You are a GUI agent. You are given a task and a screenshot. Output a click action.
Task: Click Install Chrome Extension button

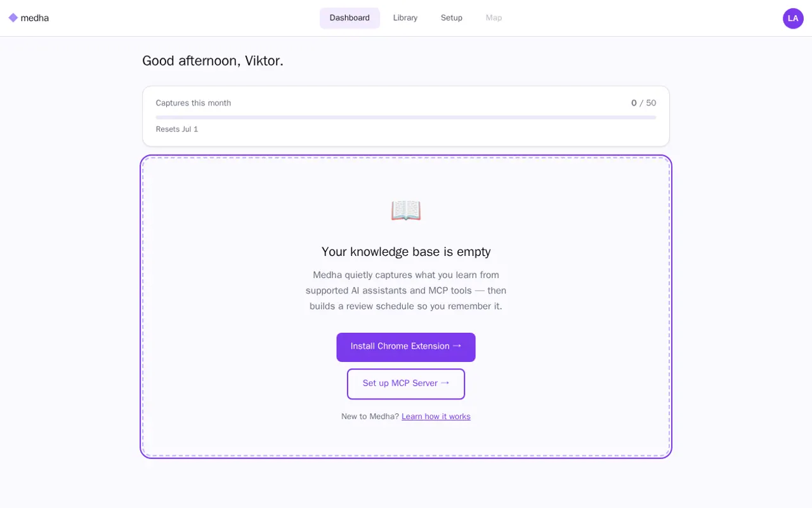[406, 347]
